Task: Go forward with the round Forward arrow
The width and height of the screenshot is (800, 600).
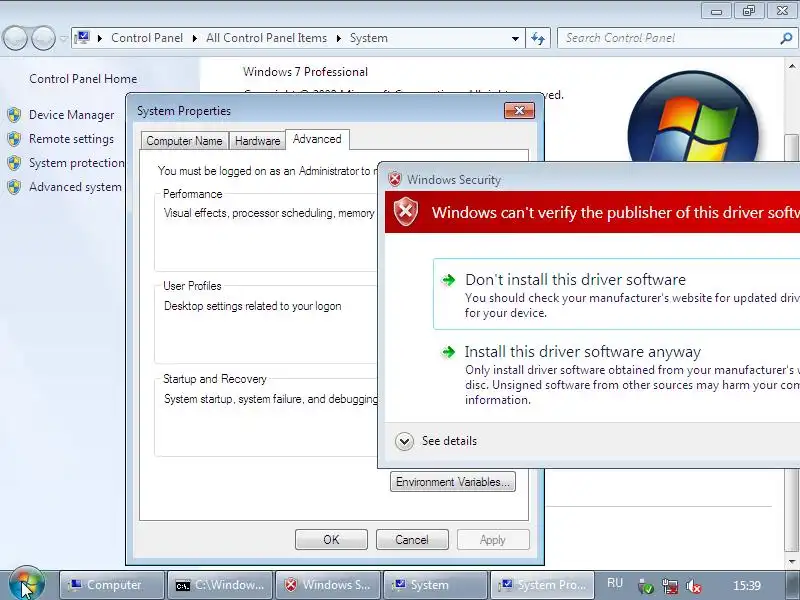Action: [x=43, y=38]
